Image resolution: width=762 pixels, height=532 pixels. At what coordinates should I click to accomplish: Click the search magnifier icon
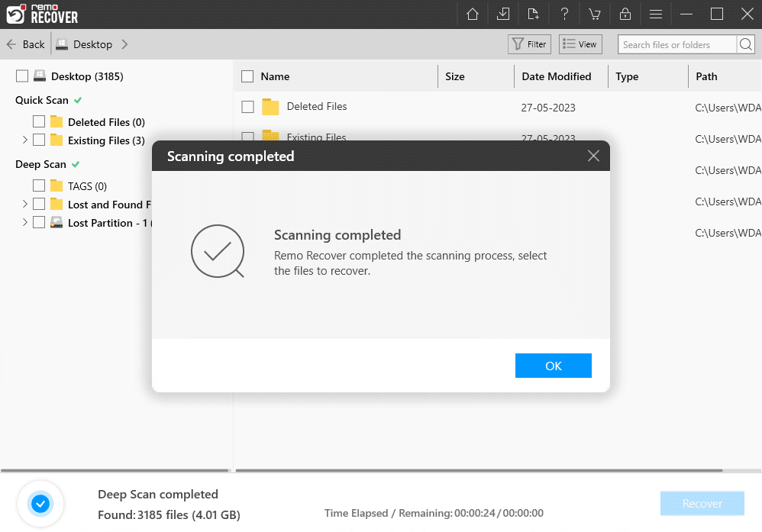745,44
